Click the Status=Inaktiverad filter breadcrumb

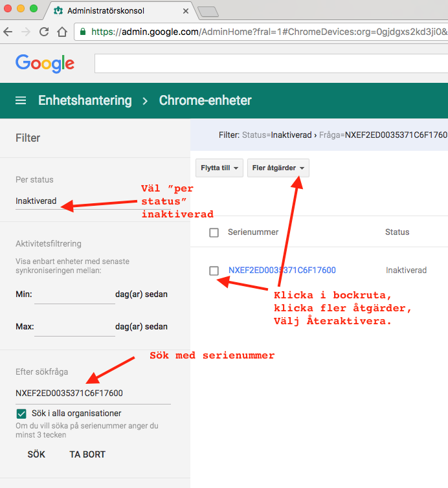point(277,135)
